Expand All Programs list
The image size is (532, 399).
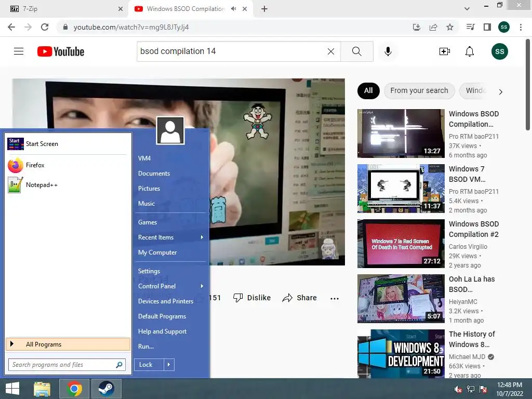[x=68, y=344]
